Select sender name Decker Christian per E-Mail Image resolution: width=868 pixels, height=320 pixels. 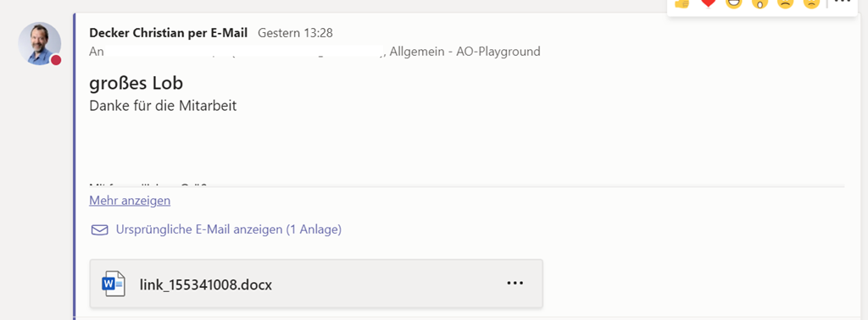[169, 33]
